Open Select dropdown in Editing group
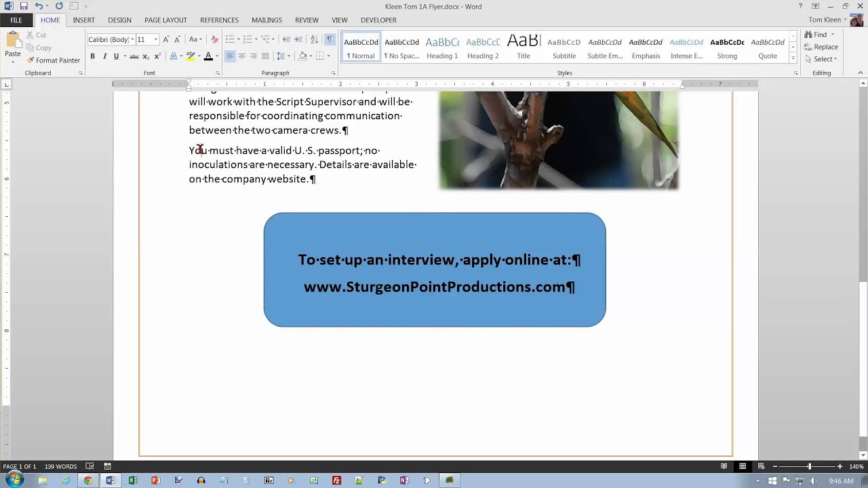Viewport: 868px width, 488px height. click(x=821, y=59)
